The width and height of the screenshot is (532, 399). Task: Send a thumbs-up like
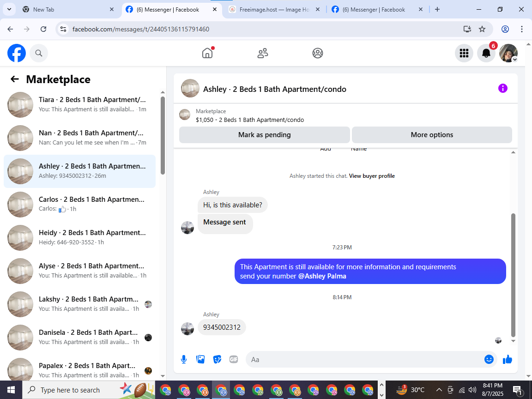[x=508, y=359]
